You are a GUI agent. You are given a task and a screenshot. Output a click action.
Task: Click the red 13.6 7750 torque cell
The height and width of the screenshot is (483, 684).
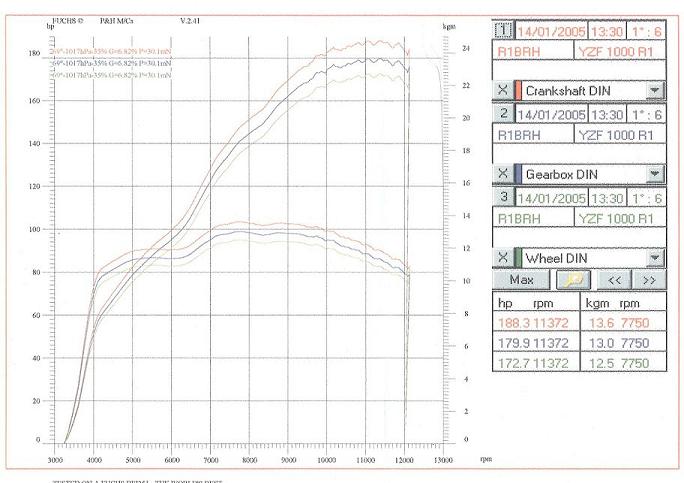(623, 323)
